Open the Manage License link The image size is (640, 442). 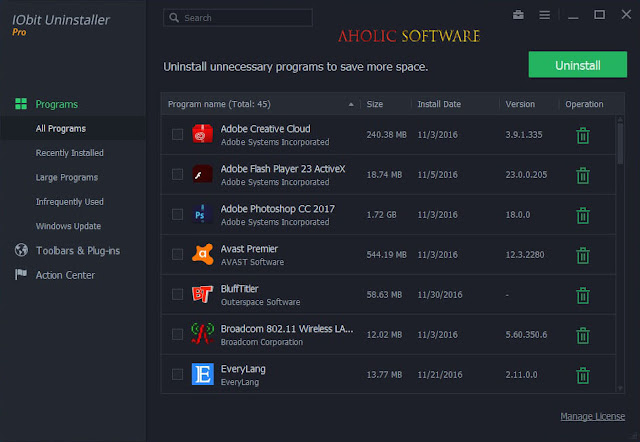click(592, 416)
